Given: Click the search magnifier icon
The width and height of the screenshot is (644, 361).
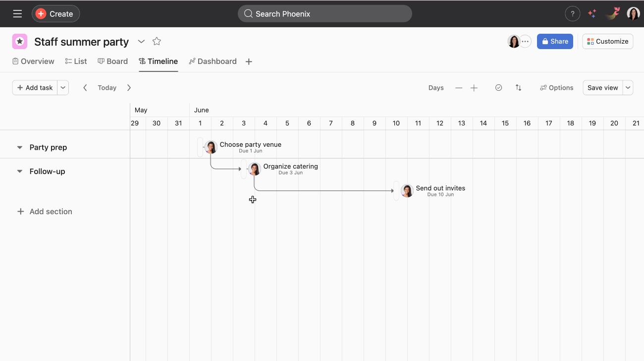Looking at the screenshot, I should [248, 13].
